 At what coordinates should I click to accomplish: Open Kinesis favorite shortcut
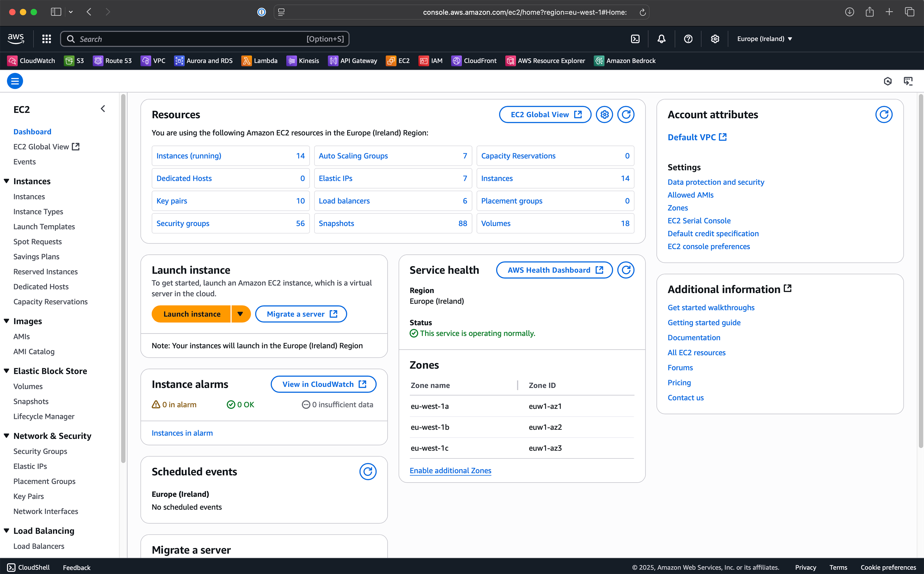(303, 61)
